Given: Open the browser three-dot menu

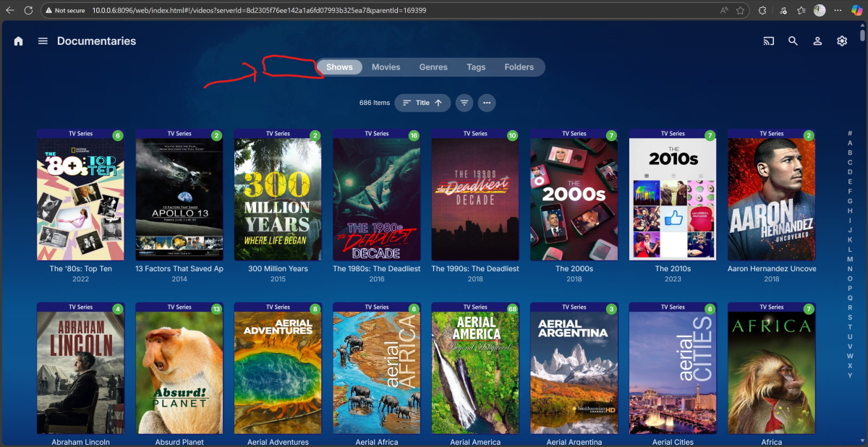Looking at the screenshot, I should (x=838, y=11).
